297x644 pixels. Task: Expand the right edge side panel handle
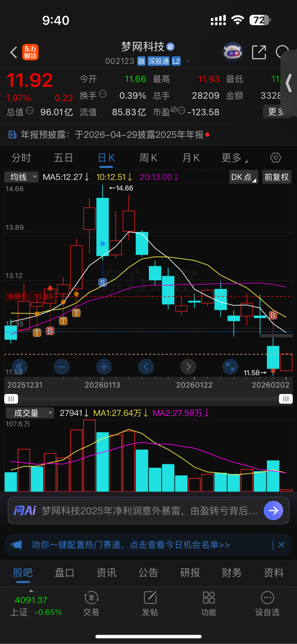tap(288, 83)
